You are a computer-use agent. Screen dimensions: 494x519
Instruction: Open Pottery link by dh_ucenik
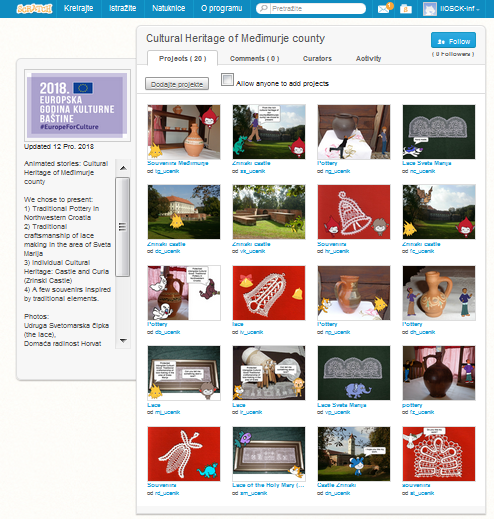[x=412, y=324]
